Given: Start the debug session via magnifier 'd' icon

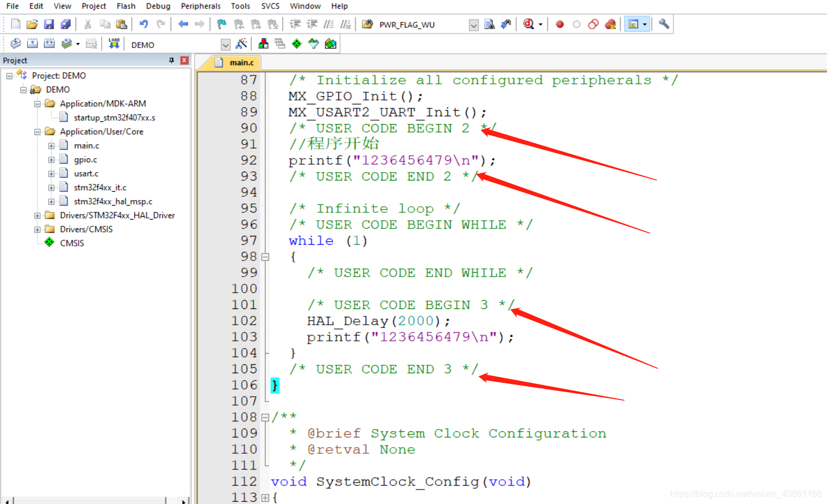Looking at the screenshot, I should (x=528, y=24).
